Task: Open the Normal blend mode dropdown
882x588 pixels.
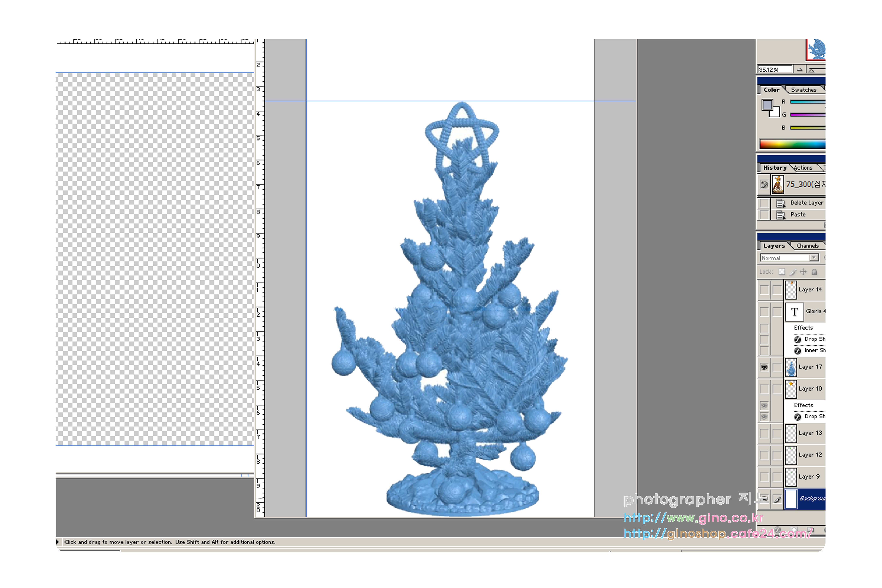Action: coord(813,258)
